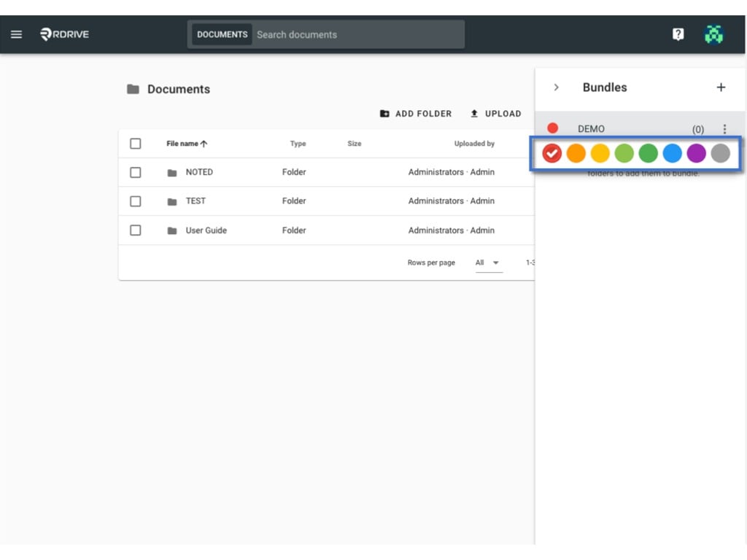Viewport: 747px width, 560px height.
Task: Open the hamburger navigation menu
Action: click(x=16, y=34)
